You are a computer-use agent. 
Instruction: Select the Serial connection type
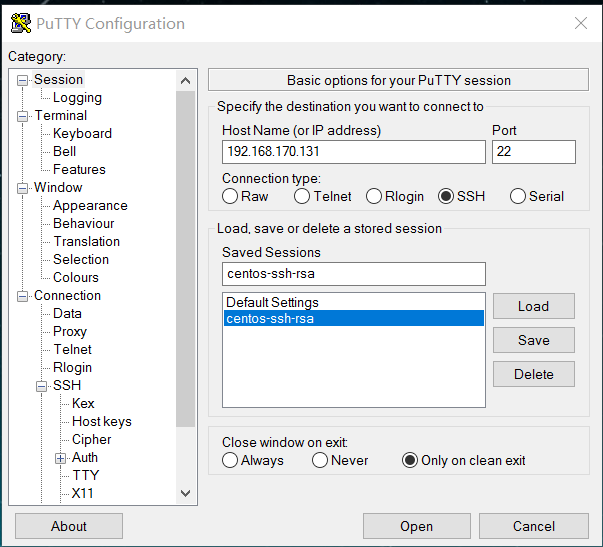click(518, 196)
